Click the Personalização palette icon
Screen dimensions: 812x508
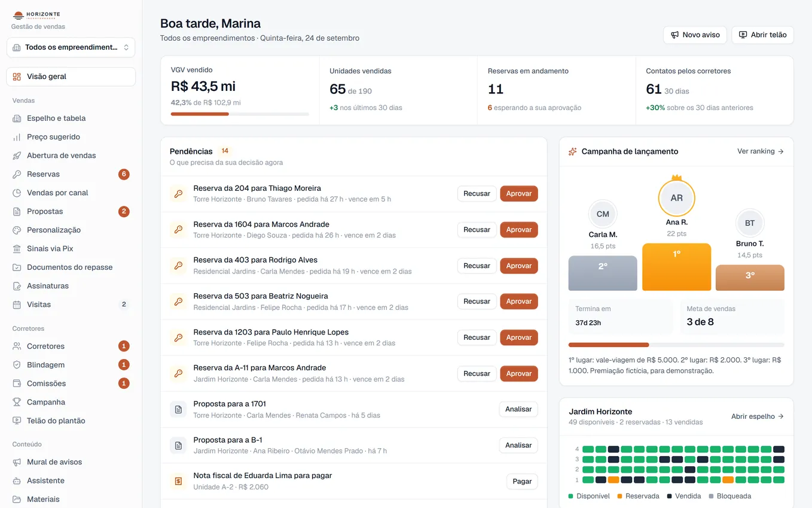[17, 230]
